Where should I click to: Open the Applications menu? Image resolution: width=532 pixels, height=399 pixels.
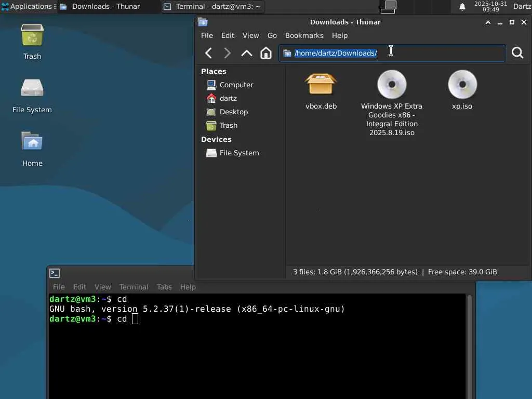(27, 6)
